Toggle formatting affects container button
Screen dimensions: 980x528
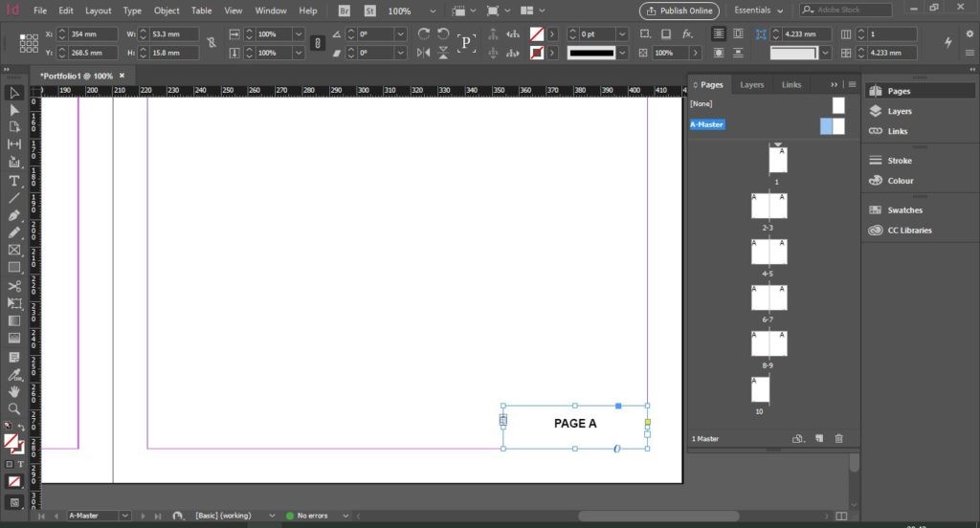pos(9,464)
